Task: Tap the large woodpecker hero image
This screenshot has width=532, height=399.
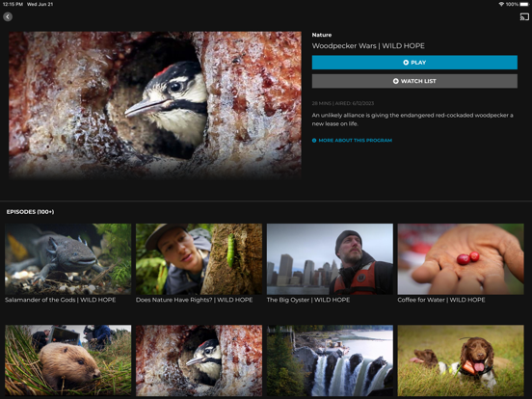Action: point(155,105)
